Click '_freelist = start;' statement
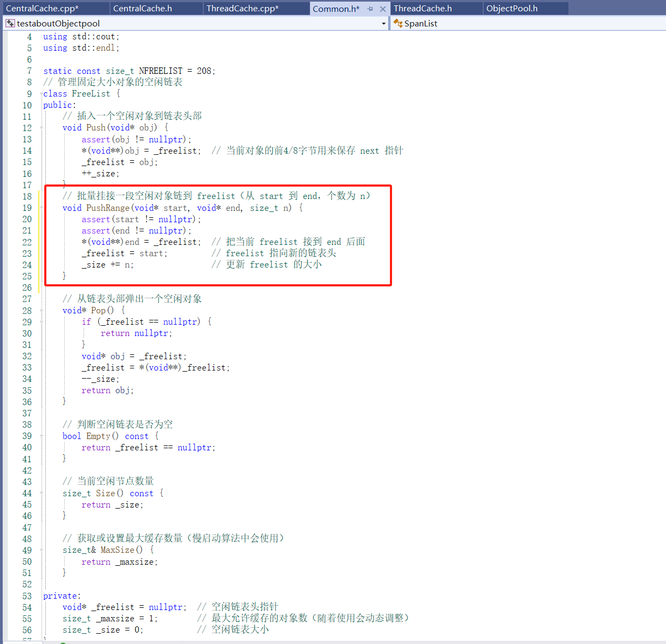The width and height of the screenshot is (666, 644). [x=125, y=254]
